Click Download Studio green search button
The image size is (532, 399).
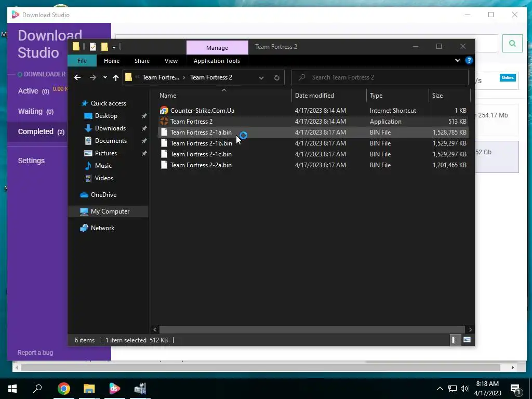(x=512, y=43)
